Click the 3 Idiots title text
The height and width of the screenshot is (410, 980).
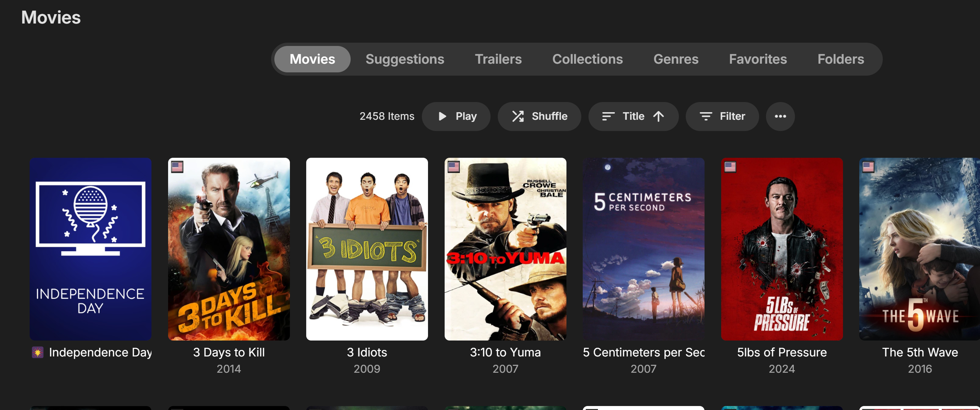pos(367,352)
